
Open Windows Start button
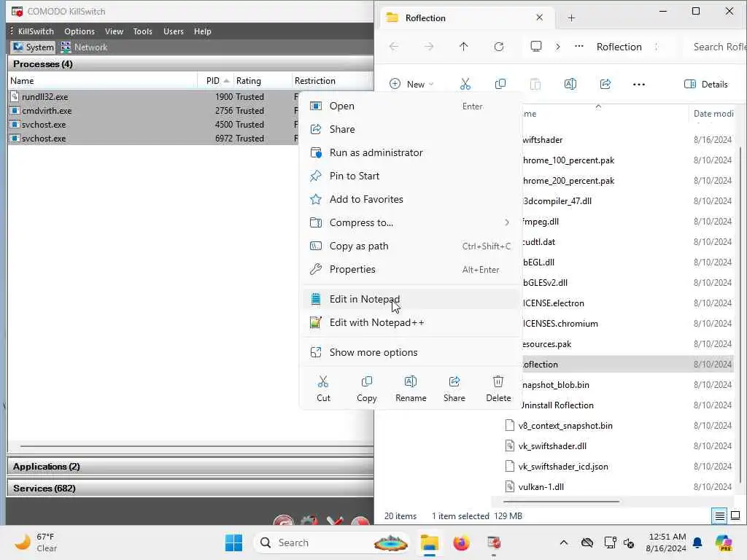[x=233, y=542]
